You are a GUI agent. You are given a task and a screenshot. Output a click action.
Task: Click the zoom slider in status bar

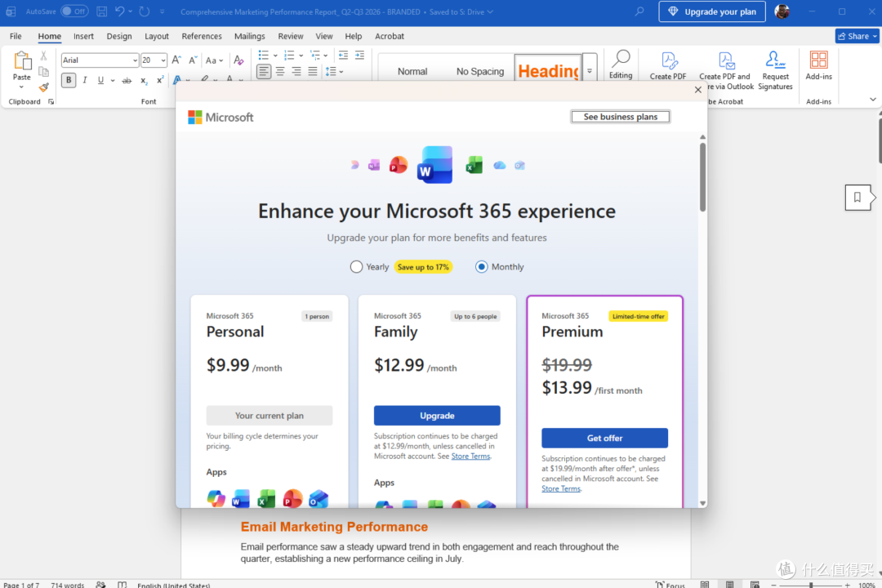[x=811, y=586]
